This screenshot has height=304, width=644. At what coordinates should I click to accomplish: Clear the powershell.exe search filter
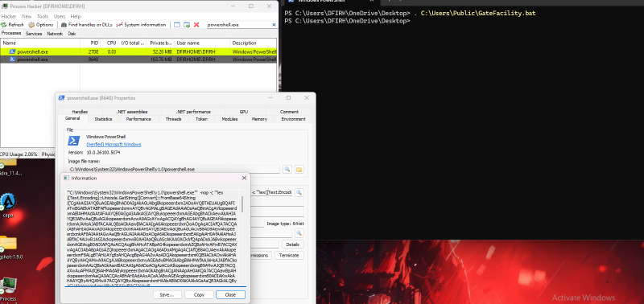tap(274, 25)
